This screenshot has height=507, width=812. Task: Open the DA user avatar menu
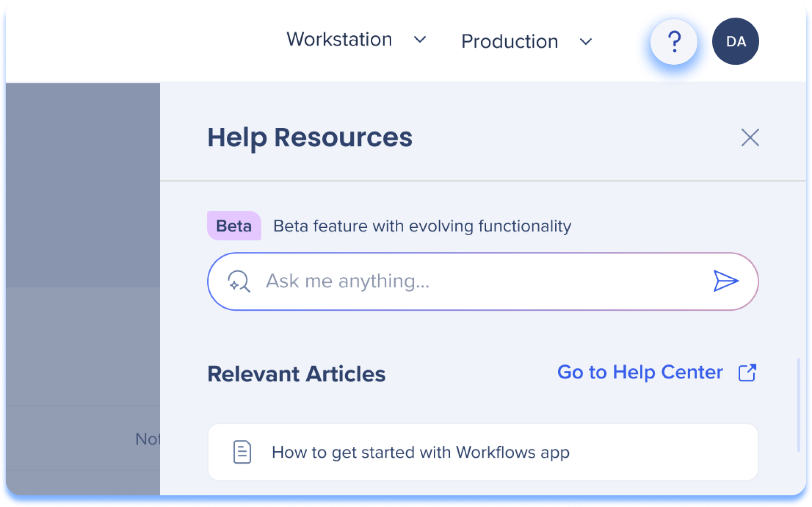pos(735,41)
